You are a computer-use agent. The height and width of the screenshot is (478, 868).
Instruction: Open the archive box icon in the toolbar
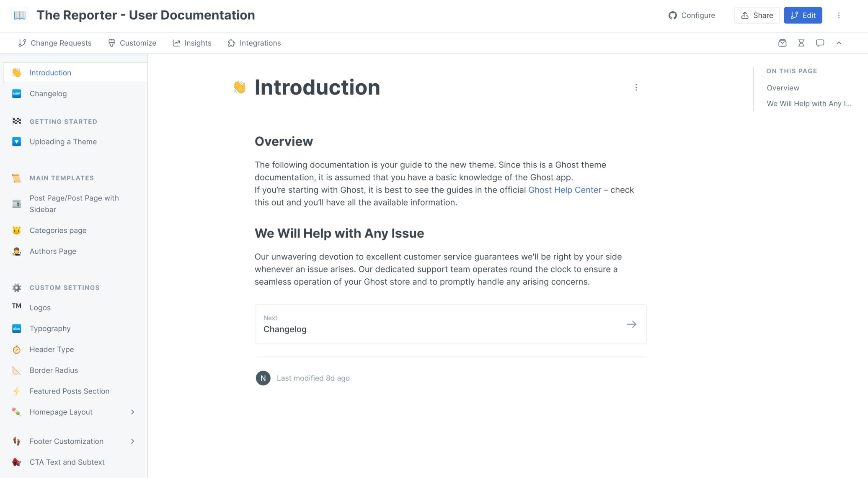[x=782, y=43]
